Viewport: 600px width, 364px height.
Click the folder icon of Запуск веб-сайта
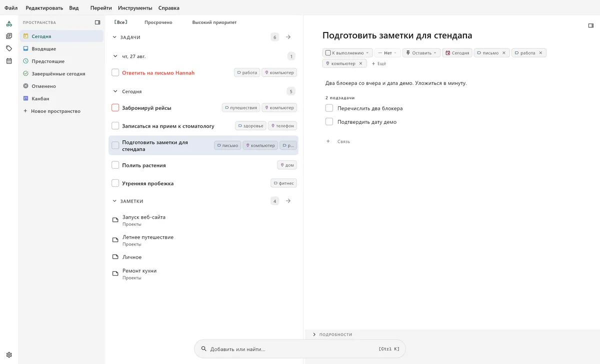[x=115, y=220]
